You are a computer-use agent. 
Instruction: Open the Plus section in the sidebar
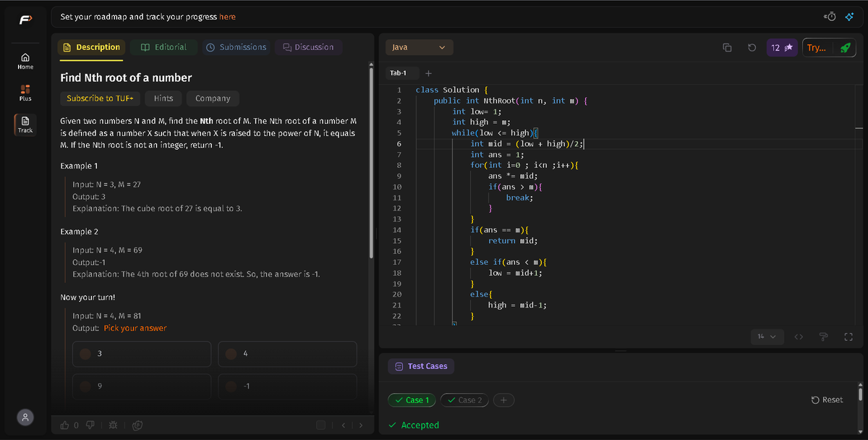point(25,93)
